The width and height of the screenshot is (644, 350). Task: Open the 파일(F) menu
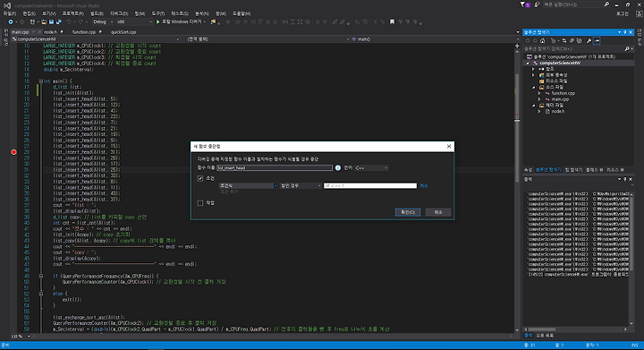pyautogui.click(x=10, y=13)
